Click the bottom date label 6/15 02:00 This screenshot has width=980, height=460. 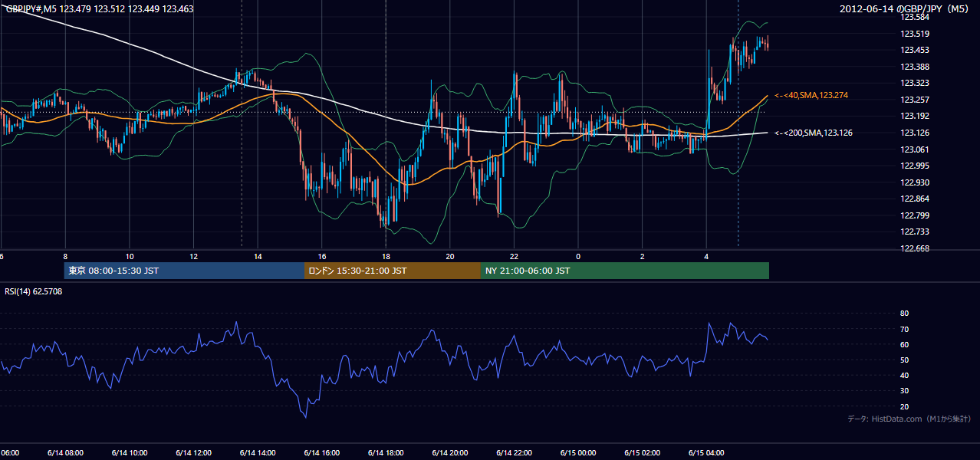click(x=643, y=453)
